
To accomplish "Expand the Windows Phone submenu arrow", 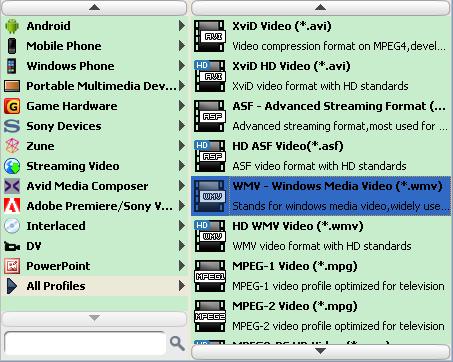I will [182, 66].
